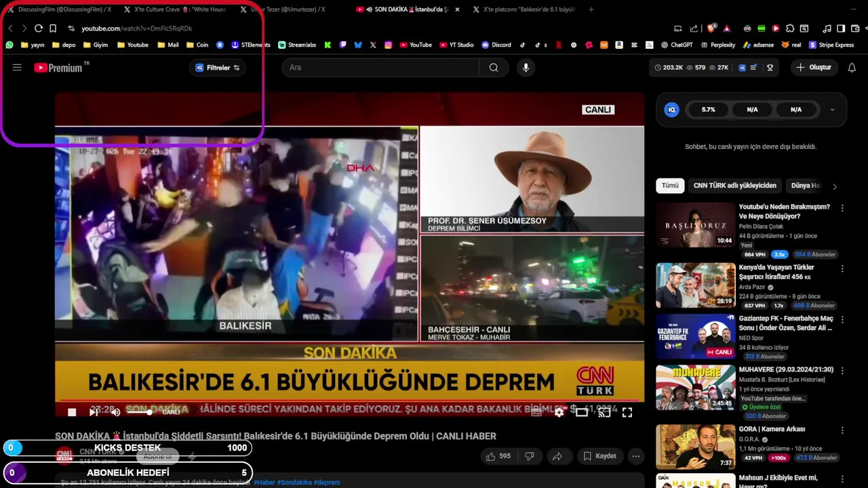Open options for MUHAVERE video
This screenshot has height=488, width=868.
click(x=842, y=371)
